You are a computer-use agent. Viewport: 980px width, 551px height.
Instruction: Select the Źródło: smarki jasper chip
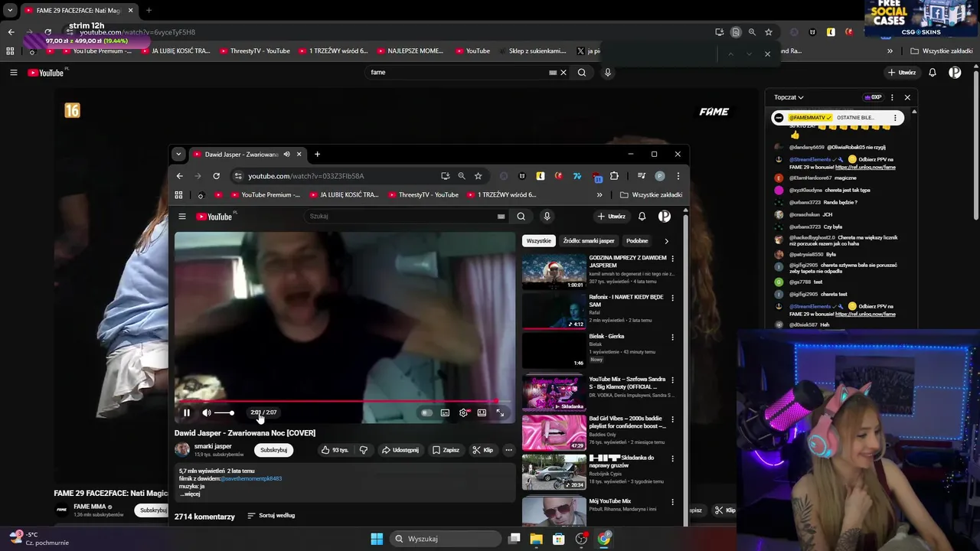tap(589, 241)
